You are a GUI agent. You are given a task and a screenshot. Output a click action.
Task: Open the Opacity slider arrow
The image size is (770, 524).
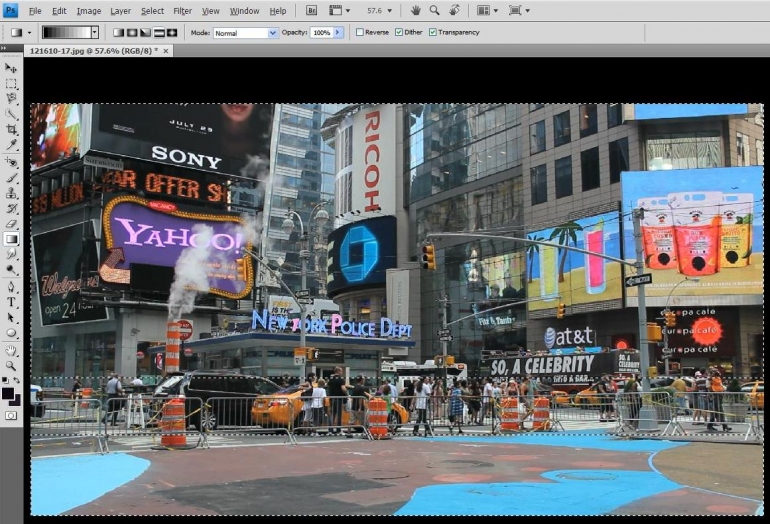337,32
